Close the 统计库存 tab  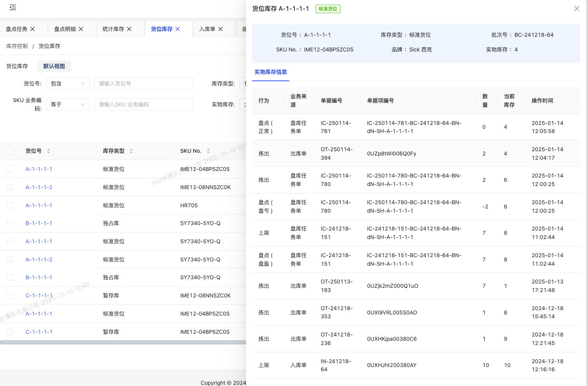[x=129, y=29]
